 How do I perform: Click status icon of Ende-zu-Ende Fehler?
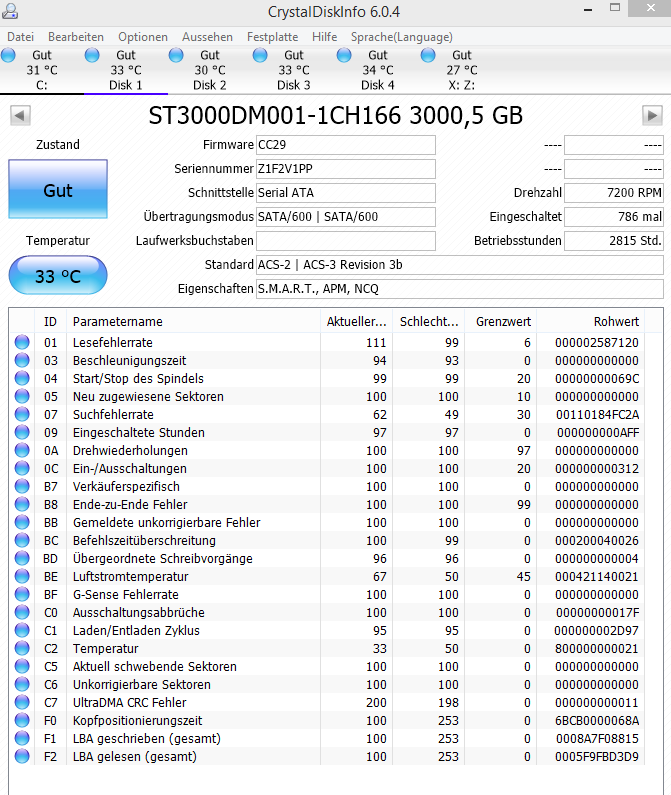pos(22,504)
